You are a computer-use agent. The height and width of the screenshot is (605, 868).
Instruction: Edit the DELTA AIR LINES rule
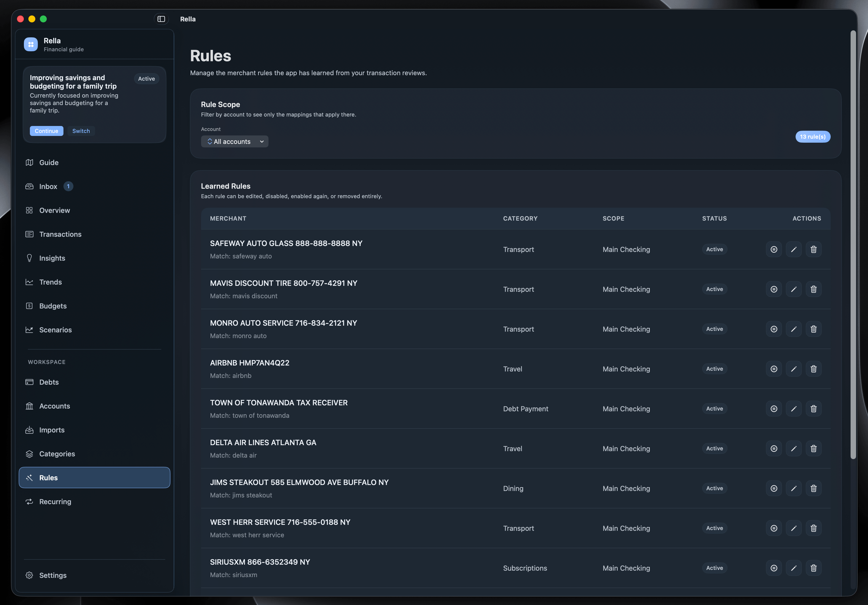coord(794,448)
